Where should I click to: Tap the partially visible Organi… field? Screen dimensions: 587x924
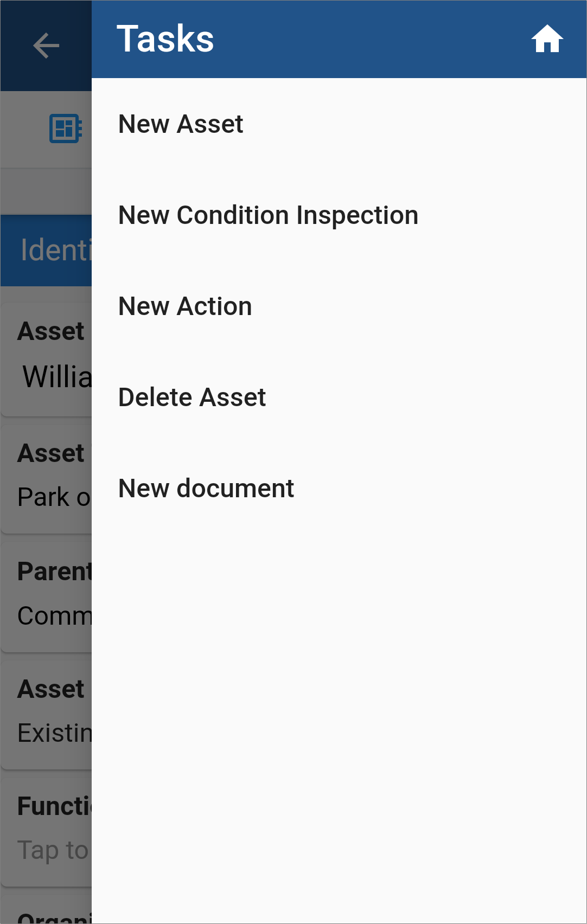(x=46, y=911)
